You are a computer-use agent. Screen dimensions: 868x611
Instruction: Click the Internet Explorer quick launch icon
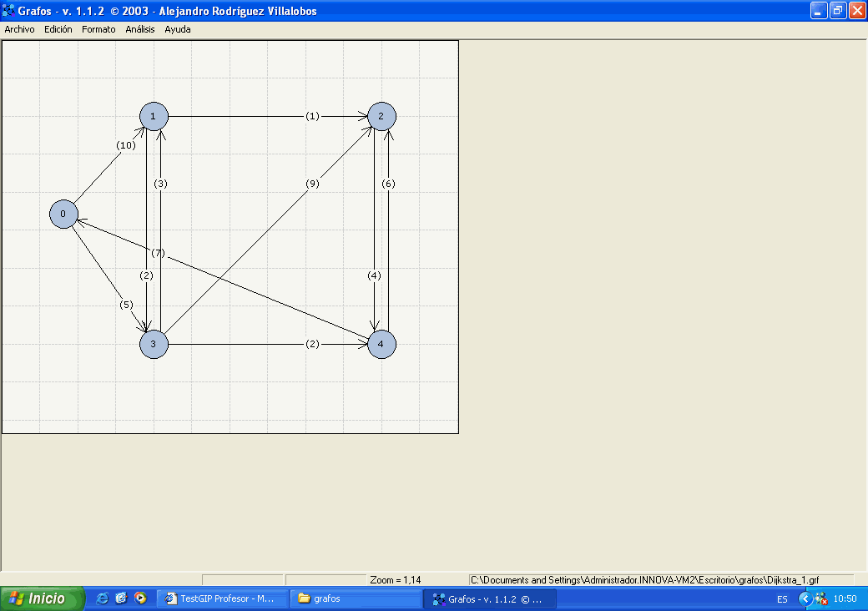pyautogui.click(x=103, y=598)
